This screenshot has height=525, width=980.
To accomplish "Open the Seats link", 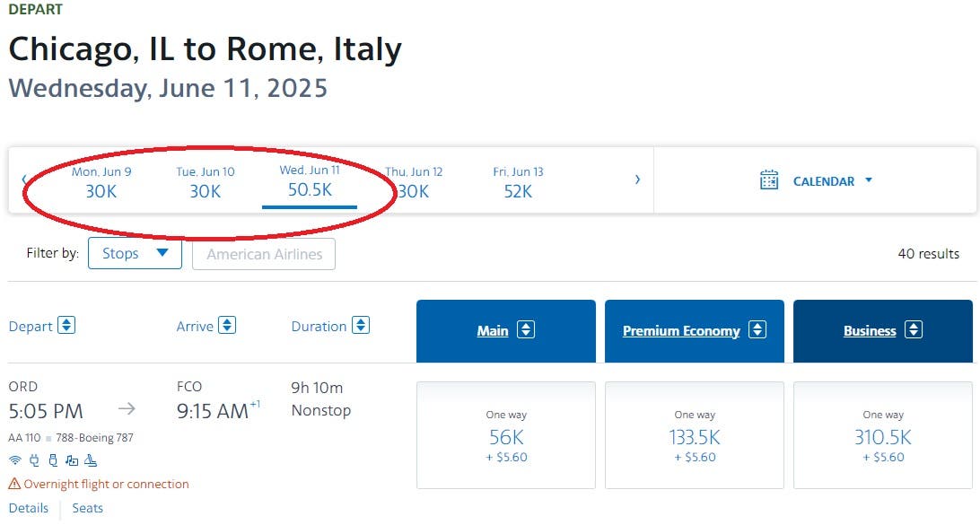I will pyautogui.click(x=87, y=508).
